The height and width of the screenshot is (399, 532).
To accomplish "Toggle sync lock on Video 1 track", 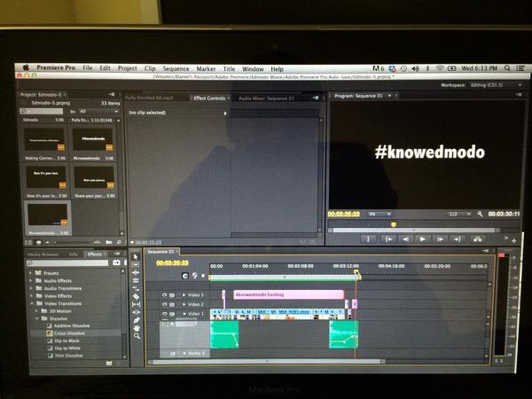I will point(172,314).
